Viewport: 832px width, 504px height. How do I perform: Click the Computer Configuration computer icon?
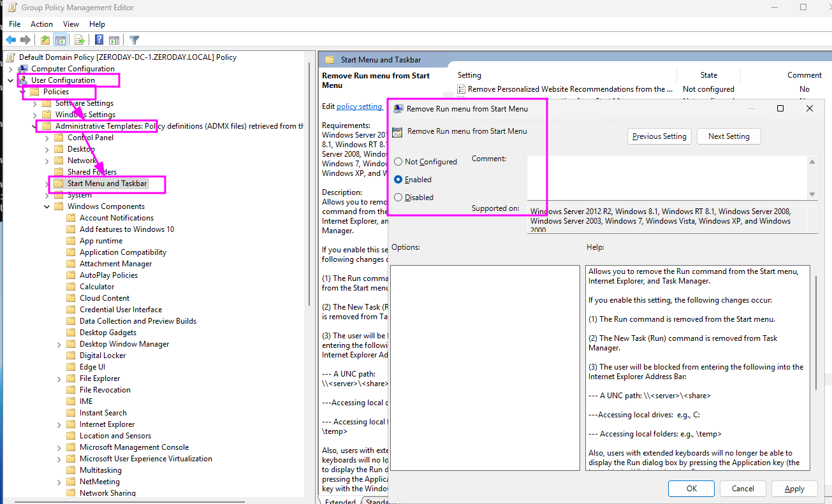(23, 69)
